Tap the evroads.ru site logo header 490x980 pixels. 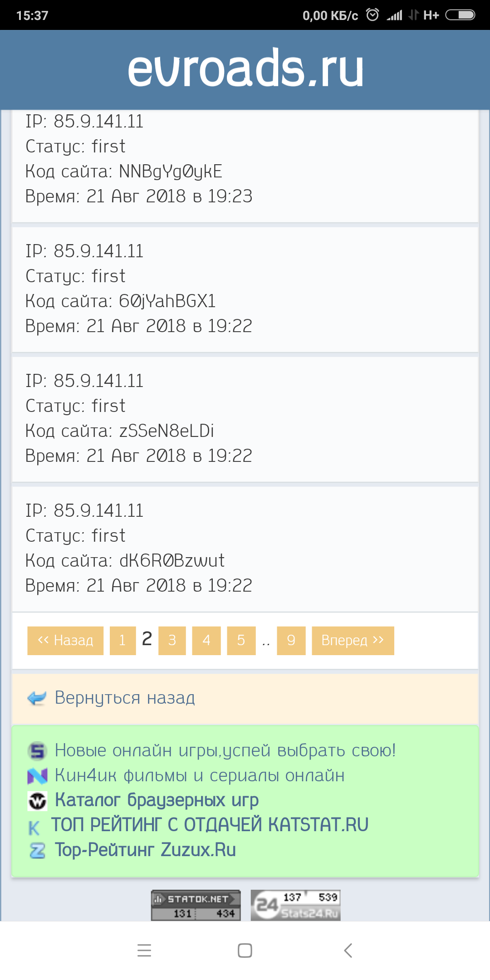[x=245, y=69]
